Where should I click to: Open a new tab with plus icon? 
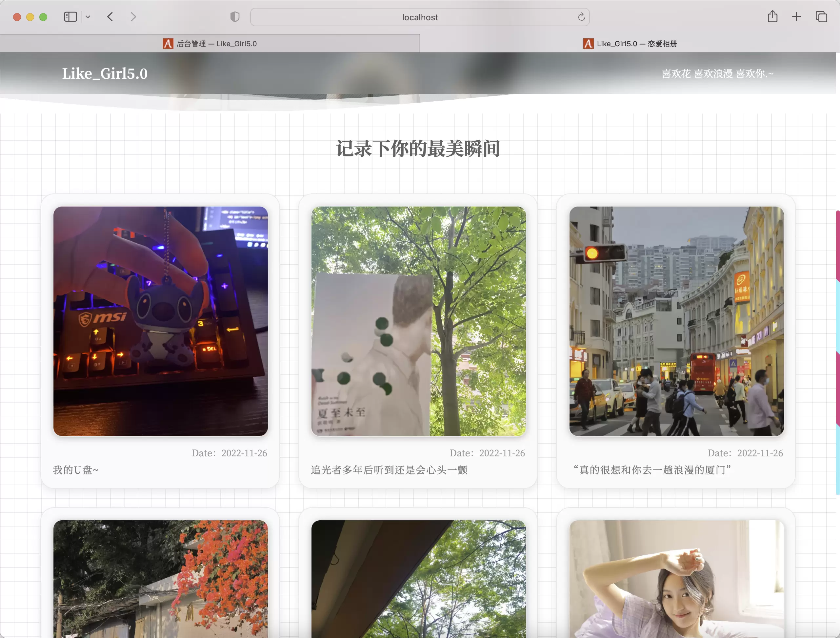[796, 17]
